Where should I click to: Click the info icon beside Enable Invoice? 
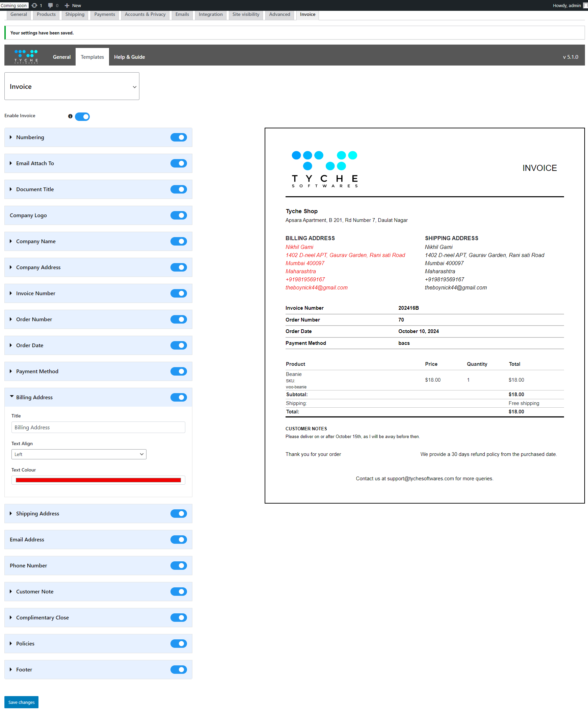(x=70, y=116)
